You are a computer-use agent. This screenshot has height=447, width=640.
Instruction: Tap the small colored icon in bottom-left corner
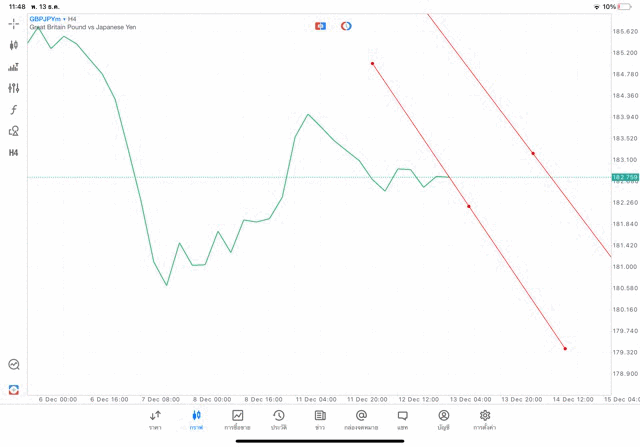pyautogui.click(x=14, y=389)
